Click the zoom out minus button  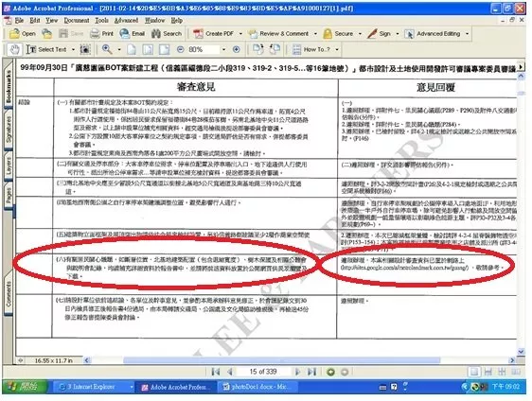[x=181, y=49]
